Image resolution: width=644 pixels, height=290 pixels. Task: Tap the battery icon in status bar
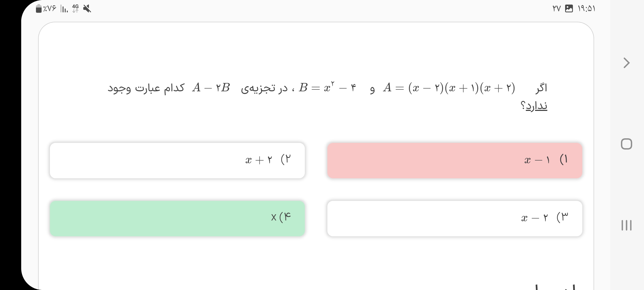click(x=39, y=9)
